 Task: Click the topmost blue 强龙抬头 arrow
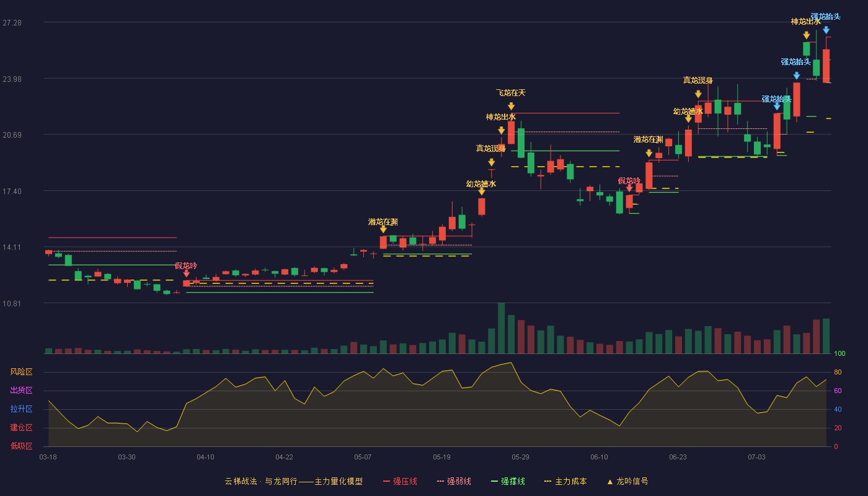(x=826, y=30)
